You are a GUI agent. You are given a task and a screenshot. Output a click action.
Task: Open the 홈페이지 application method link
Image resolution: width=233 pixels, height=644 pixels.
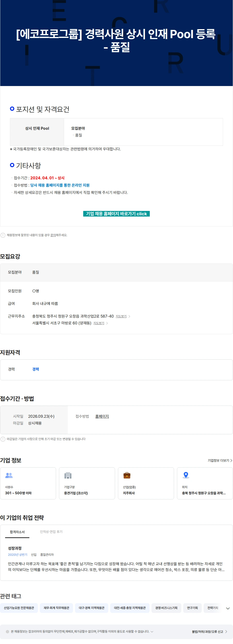pyautogui.click(x=102, y=416)
